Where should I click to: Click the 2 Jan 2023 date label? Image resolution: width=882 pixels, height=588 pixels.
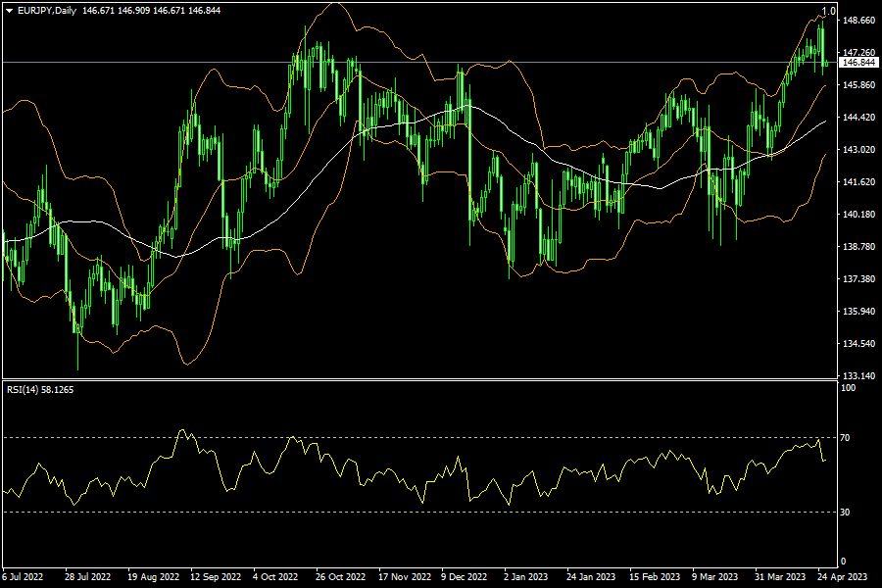point(526,577)
